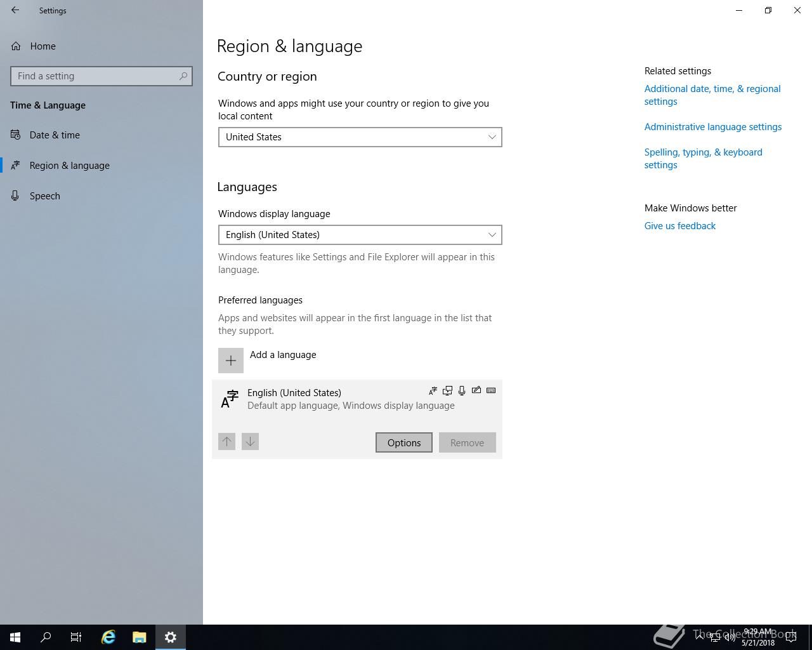Click the taskbar clock showing 5/21/2018
The height and width of the screenshot is (650, 812).
point(758,637)
